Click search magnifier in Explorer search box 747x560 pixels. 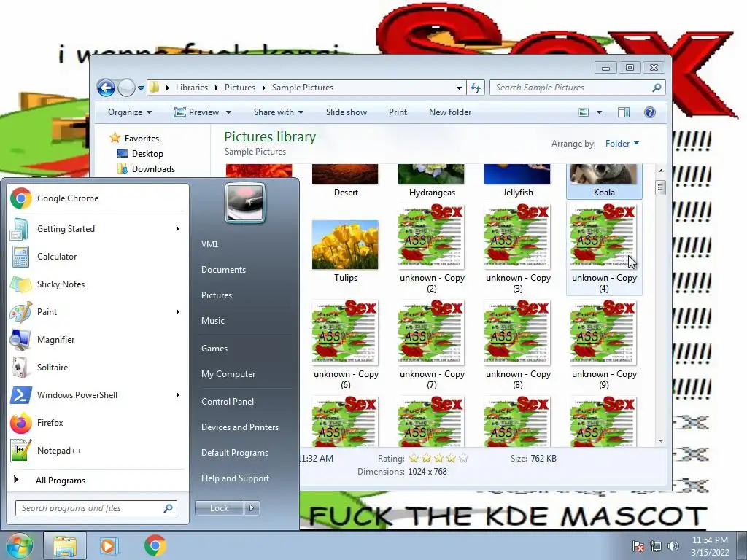pyautogui.click(x=657, y=87)
